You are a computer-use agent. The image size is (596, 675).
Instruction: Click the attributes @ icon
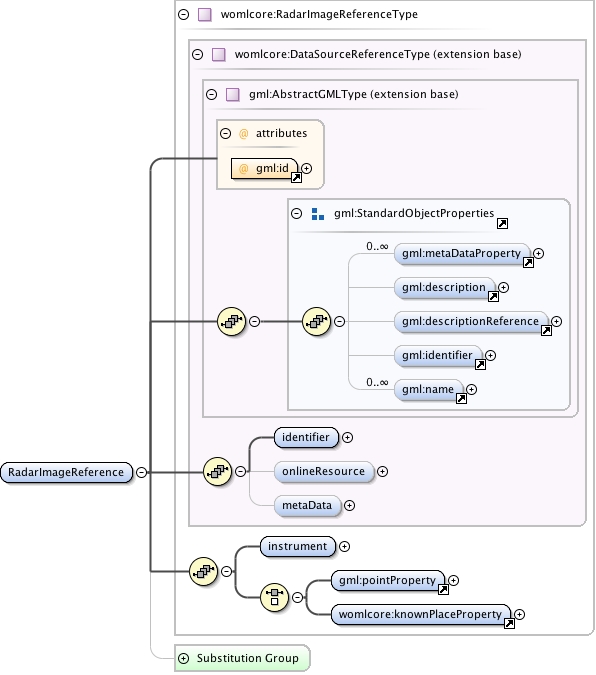pyautogui.click(x=243, y=134)
